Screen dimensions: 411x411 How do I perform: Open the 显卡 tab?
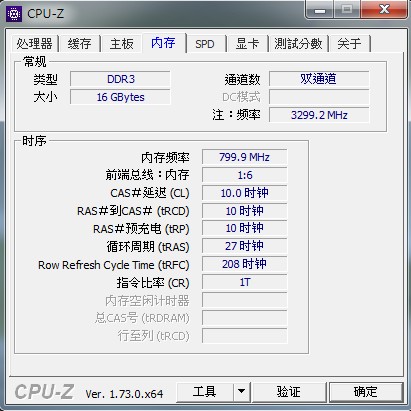point(247,44)
